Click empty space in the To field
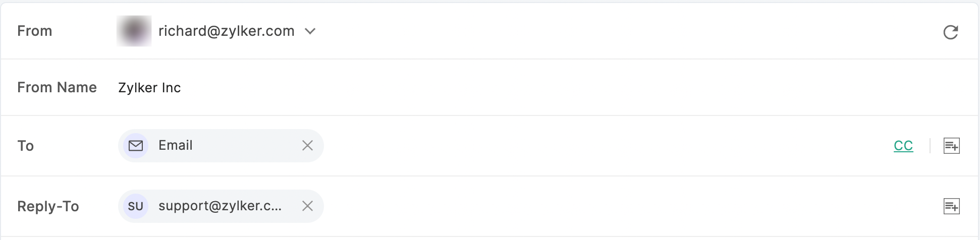 pyautogui.click(x=606, y=146)
